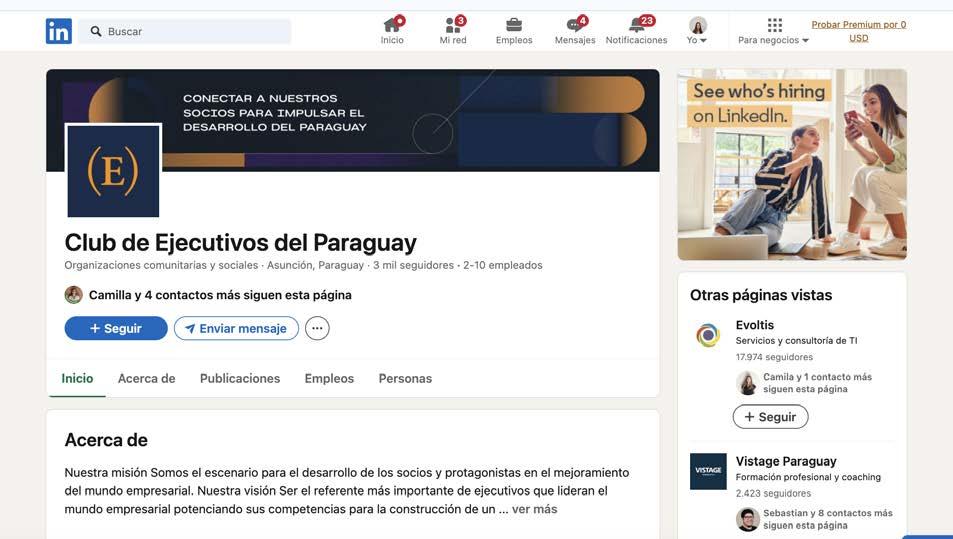Viewport: 953px width, 539px height.
Task: Click the Acerca de section heading
Action: (106, 440)
